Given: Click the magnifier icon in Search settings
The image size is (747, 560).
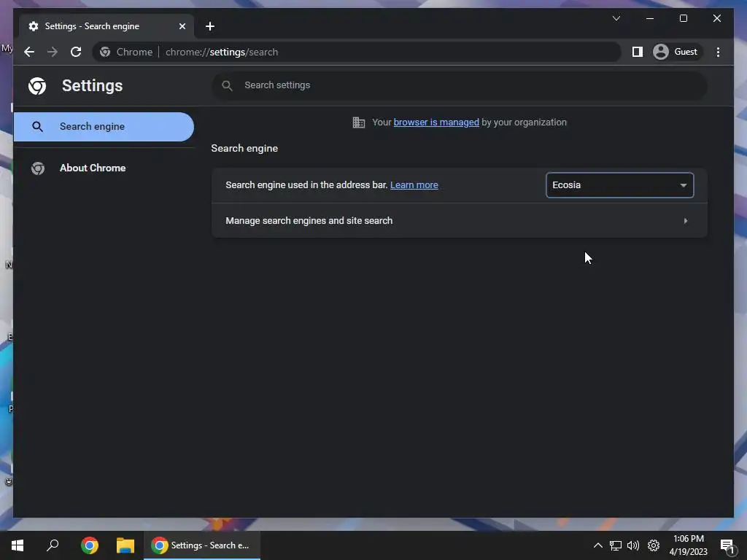Looking at the screenshot, I should point(228,86).
